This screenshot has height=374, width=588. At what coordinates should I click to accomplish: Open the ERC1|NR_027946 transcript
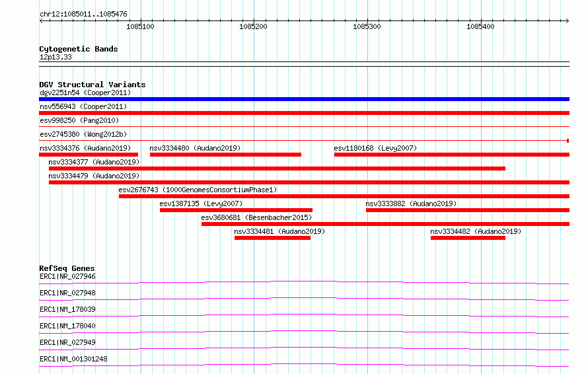pos(67,276)
